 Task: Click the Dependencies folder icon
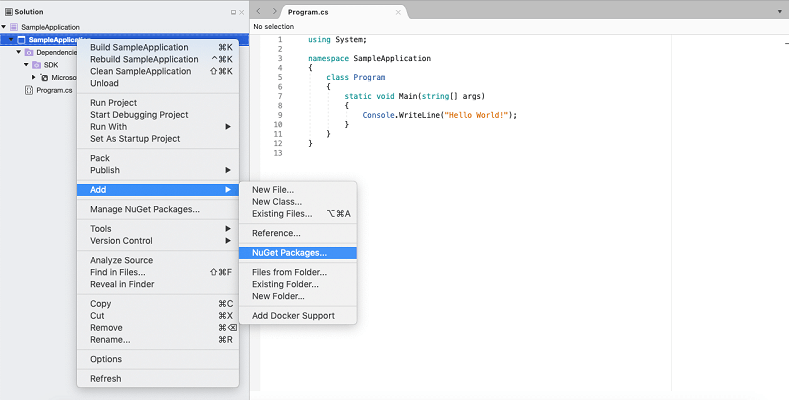tap(29, 52)
